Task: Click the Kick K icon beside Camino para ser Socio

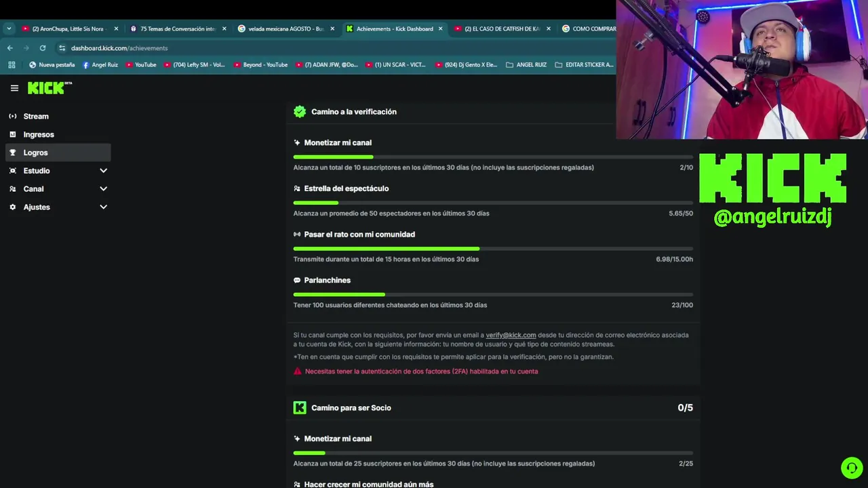Action: tap(300, 407)
